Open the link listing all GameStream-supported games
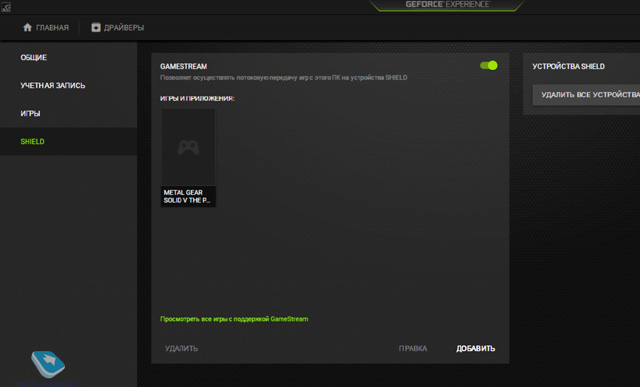Screen dimensions: 640x387 click(x=234, y=319)
